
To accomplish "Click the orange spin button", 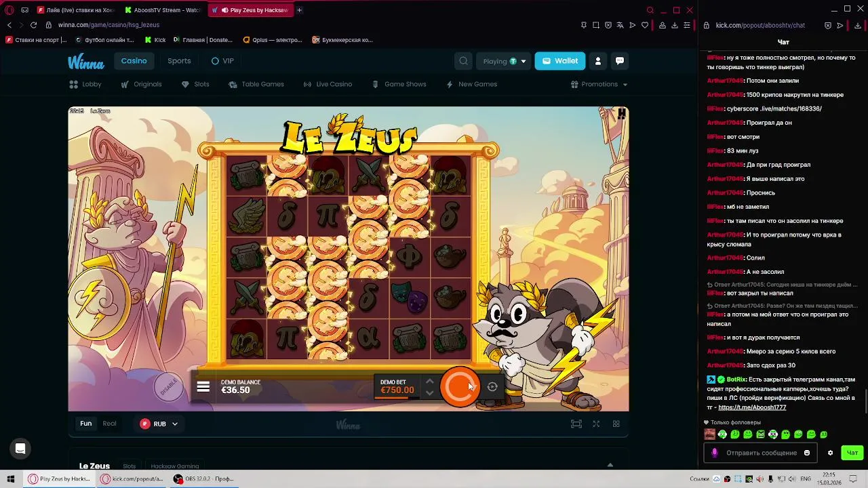I will 460,386.
